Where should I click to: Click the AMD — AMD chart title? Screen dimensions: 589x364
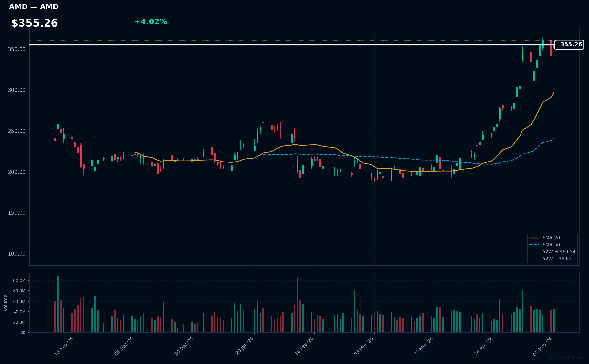point(34,7)
